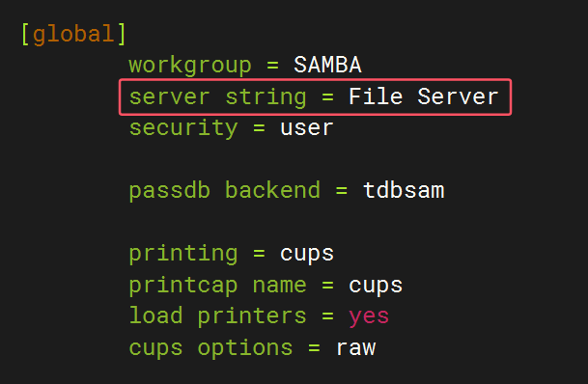Click the raw value text

pyautogui.click(x=355, y=348)
